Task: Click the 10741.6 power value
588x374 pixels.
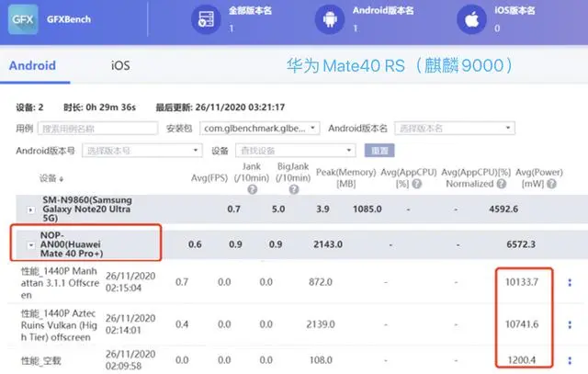Action: (x=522, y=324)
